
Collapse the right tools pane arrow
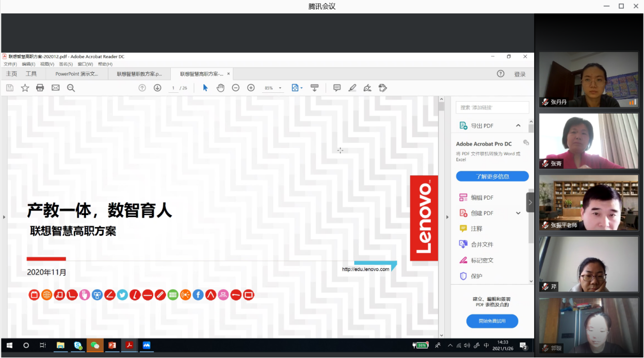tap(446, 217)
